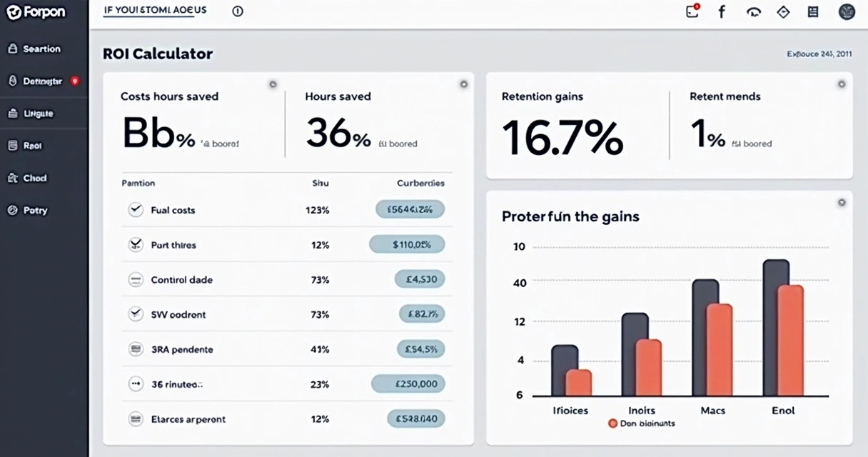Expand the Retention gains card options
Viewport: 868px width, 457px height.
[840, 84]
